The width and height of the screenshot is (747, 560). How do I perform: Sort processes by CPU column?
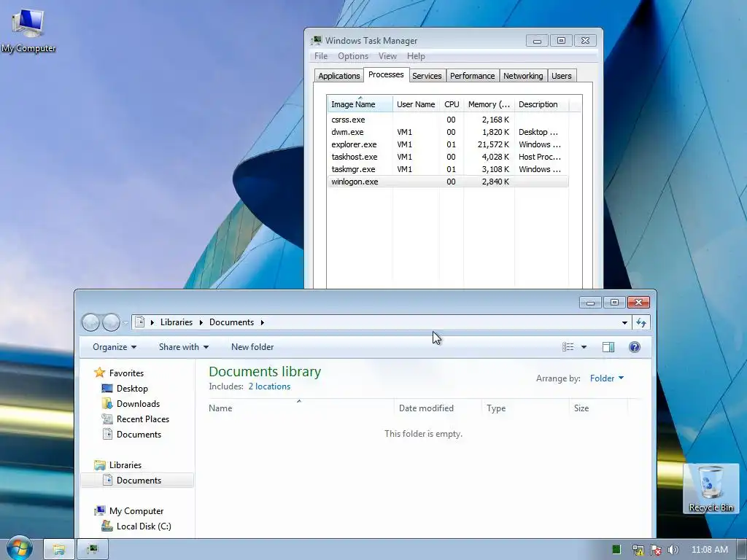click(452, 104)
